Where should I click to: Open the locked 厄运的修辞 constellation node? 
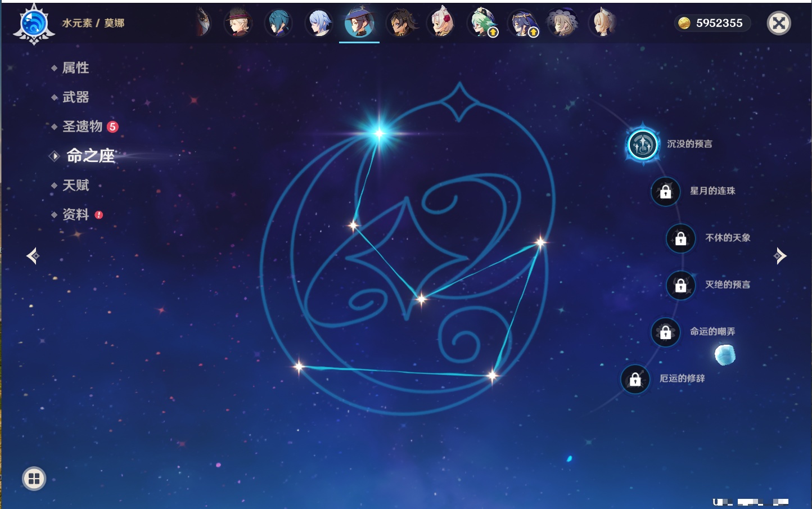(x=635, y=379)
